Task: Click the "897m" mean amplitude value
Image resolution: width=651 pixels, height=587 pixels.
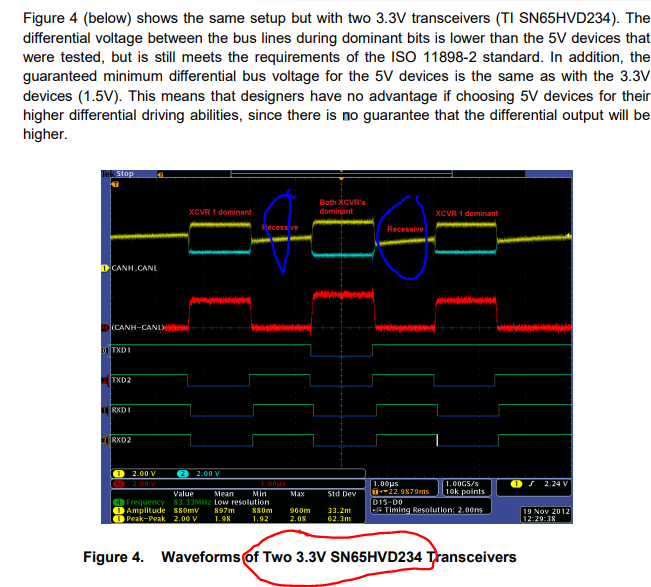Action: point(224,511)
